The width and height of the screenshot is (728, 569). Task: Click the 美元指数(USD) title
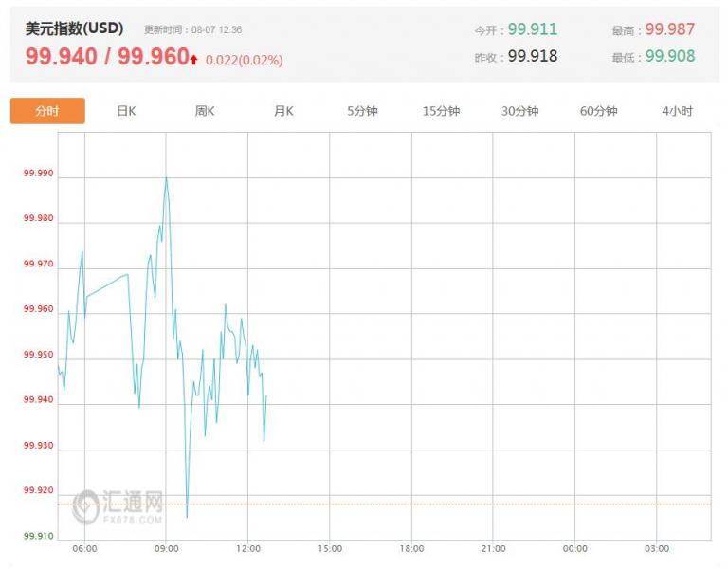pos(74,28)
